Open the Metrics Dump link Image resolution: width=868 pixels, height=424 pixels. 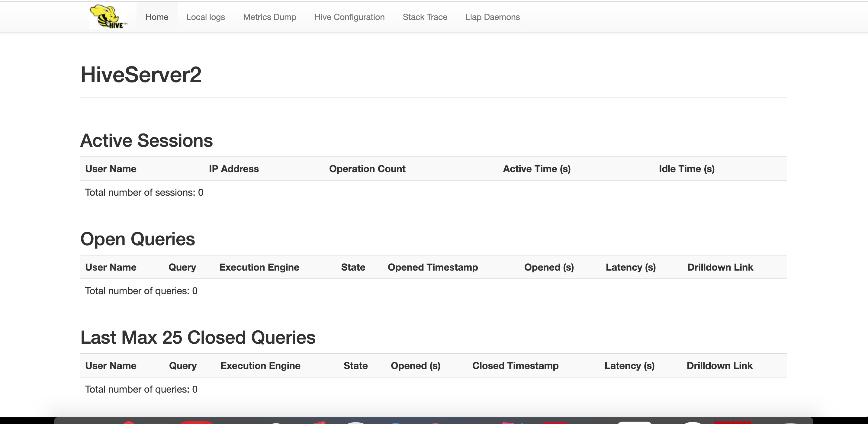pos(270,17)
